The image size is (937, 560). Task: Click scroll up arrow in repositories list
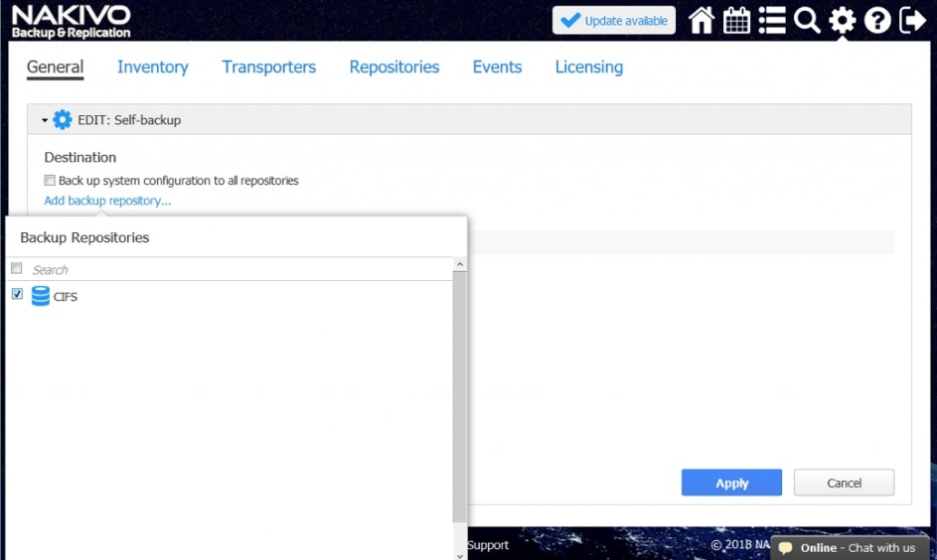[459, 265]
